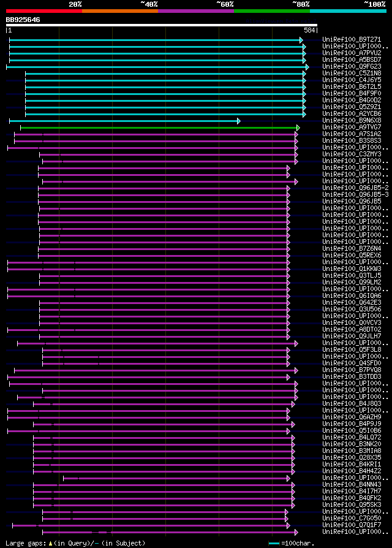
Task: Click the UniRef100_Q5Z9Z1 label
Action: tap(352, 107)
